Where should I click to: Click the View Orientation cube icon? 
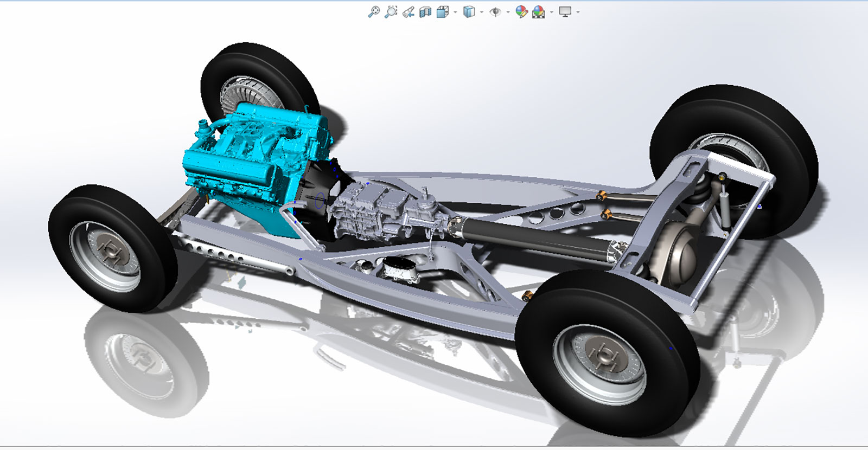point(443,12)
